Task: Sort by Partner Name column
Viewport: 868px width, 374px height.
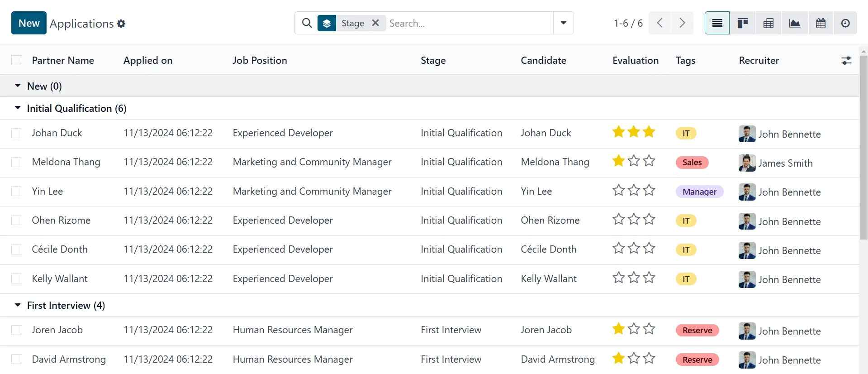Action: tap(63, 61)
